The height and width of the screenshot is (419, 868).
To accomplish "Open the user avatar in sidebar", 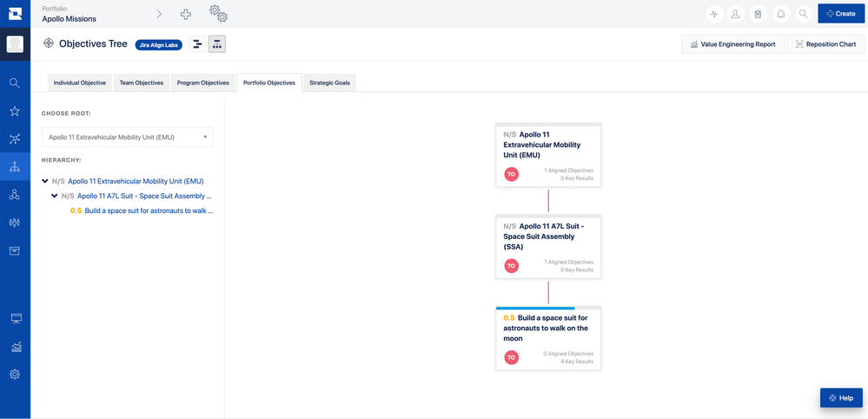I will [x=15, y=44].
